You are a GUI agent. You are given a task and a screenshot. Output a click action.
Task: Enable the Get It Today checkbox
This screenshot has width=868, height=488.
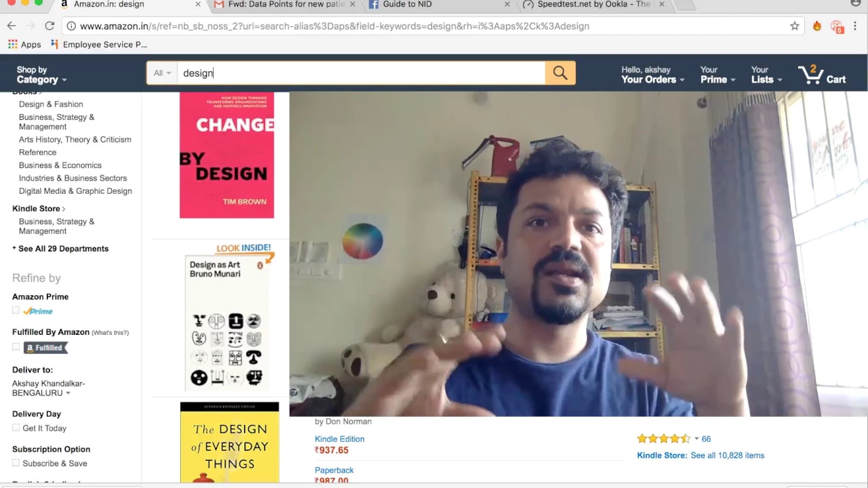(x=16, y=428)
